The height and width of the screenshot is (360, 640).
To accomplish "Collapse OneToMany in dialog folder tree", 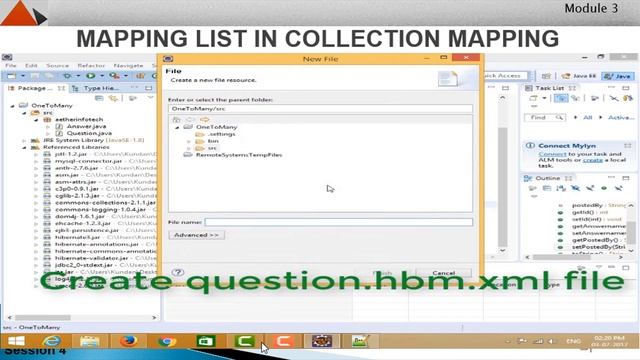I will 178,127.
